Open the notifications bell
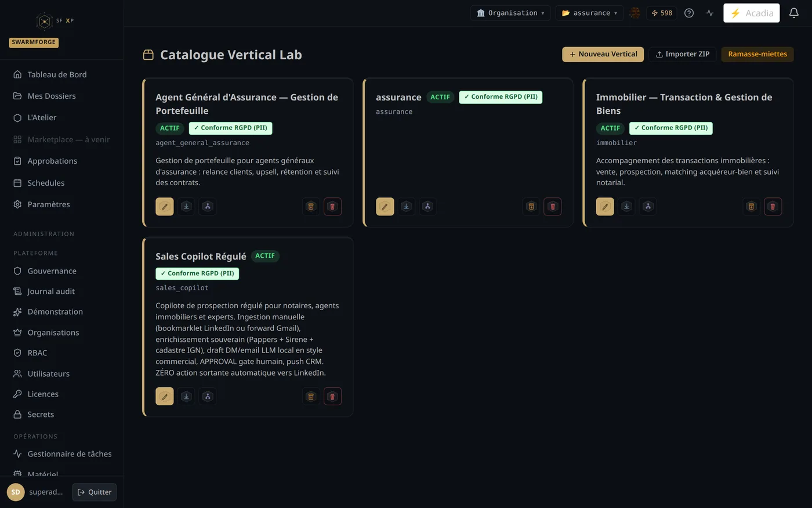 [794, 13]
